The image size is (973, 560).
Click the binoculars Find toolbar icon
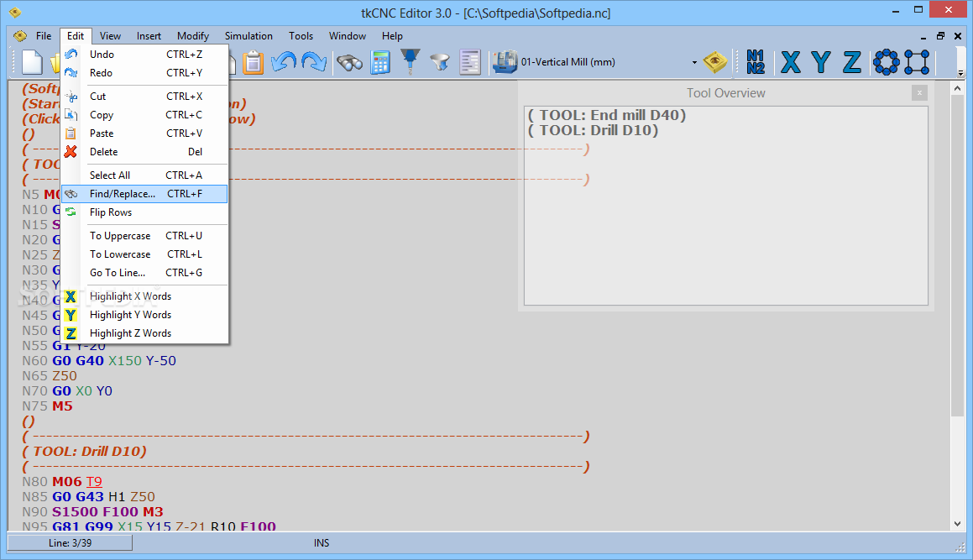[350, 62]
